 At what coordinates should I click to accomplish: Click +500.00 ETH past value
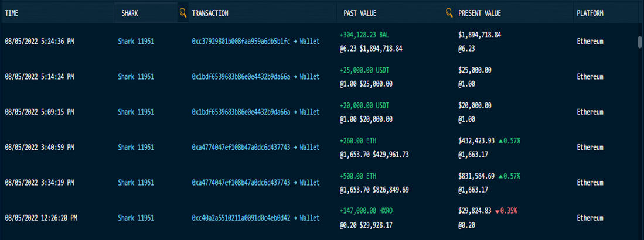point(357,176)
